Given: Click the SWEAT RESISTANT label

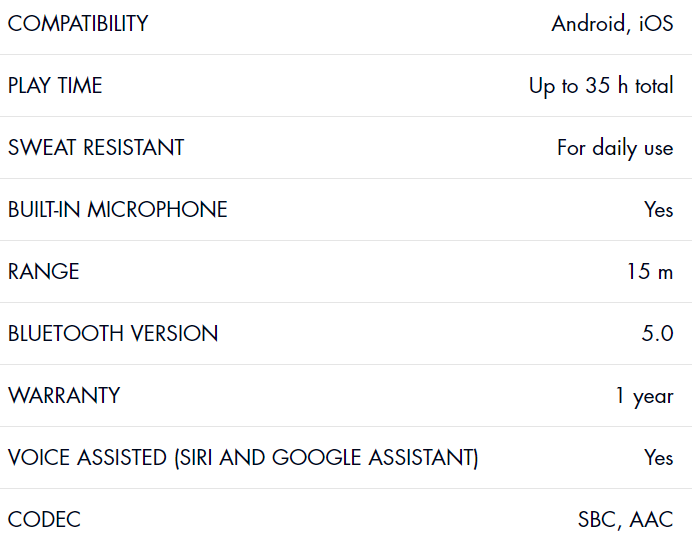Looking at the screenshot, I should [96, 147].
